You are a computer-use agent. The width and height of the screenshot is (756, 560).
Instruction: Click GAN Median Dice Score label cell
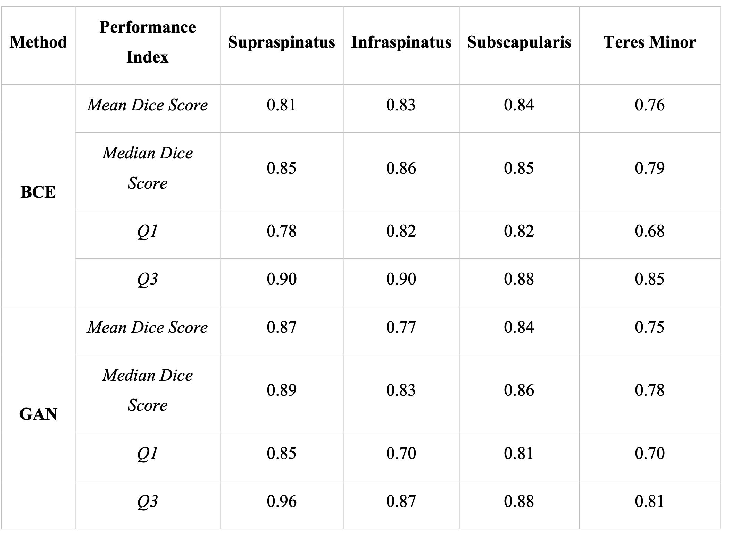(148, 390)
